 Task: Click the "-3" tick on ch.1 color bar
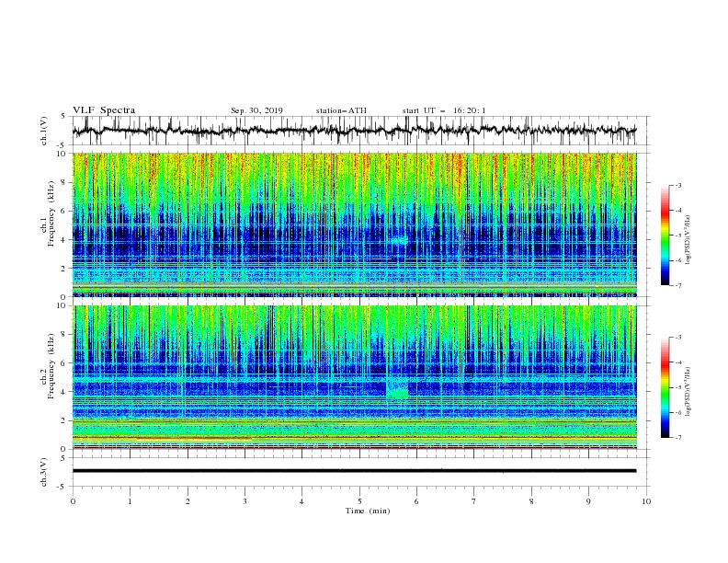677,185
